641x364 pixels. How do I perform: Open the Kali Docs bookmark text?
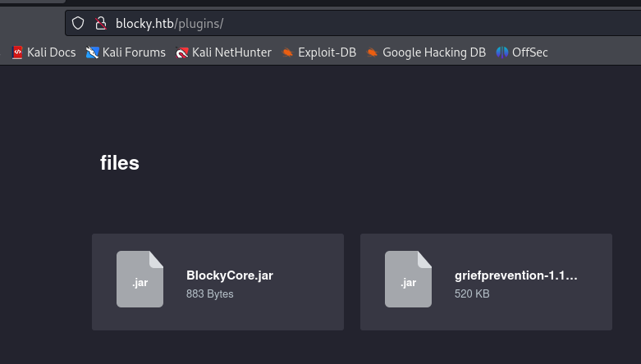51,52
